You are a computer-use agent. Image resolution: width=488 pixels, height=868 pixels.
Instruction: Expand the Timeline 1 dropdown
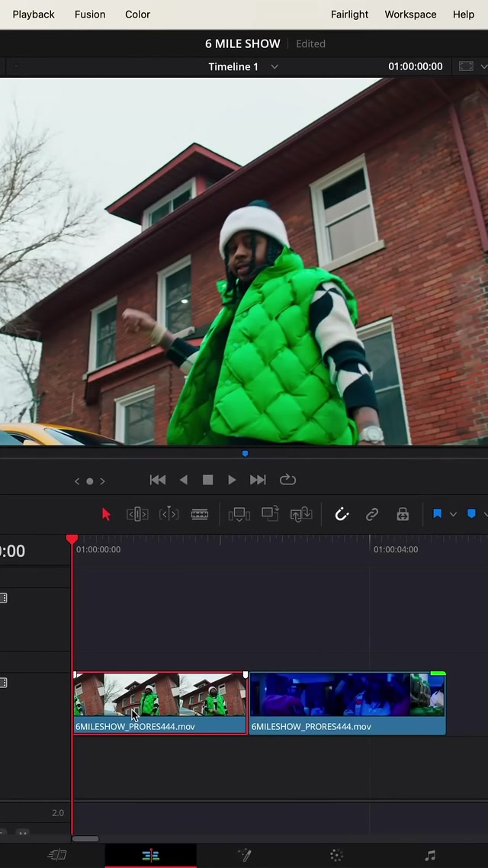(x=274, y=67)
